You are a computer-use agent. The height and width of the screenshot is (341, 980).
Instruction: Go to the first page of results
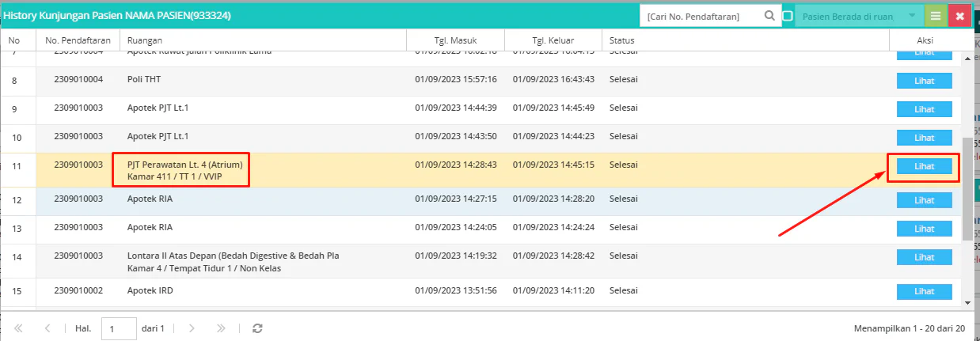tap(19, 328)
